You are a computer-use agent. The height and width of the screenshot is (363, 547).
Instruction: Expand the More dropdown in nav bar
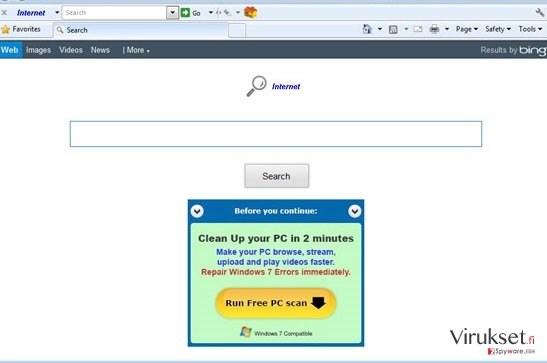136,50
